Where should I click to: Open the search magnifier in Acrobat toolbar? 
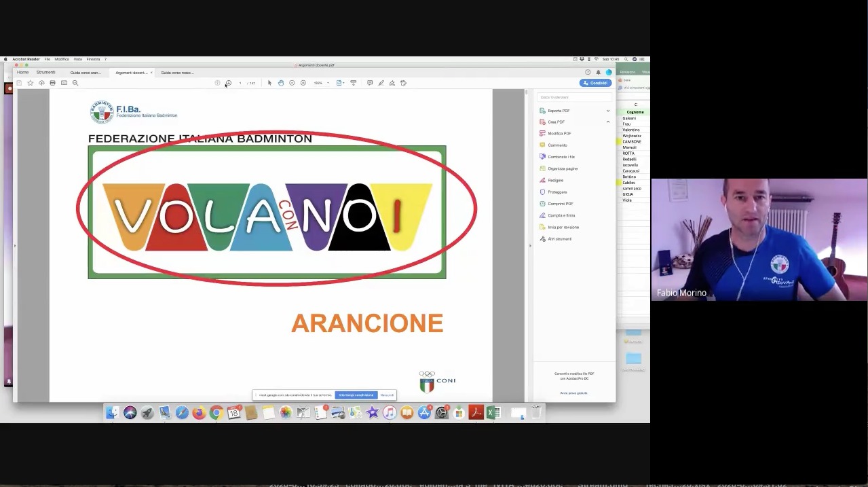[75, 83]
